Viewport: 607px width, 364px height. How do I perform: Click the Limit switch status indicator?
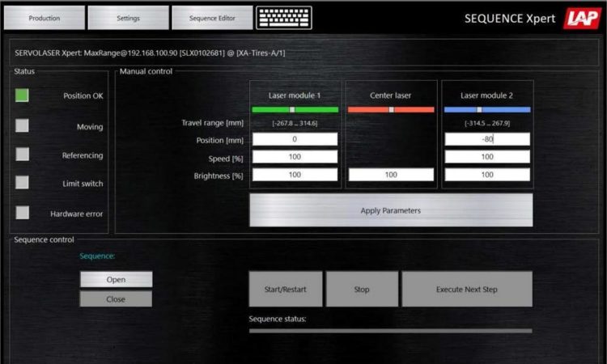tap(22, 182)
